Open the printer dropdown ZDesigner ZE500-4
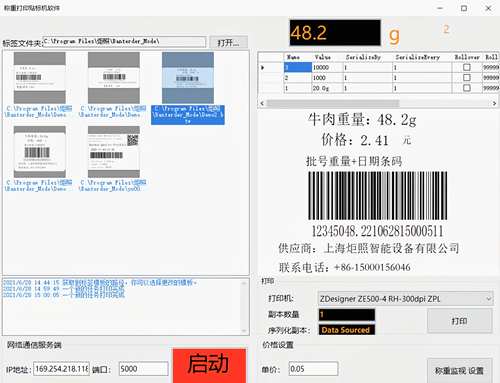The width and height of the screenshot is (500, 383). click(405, 299)
